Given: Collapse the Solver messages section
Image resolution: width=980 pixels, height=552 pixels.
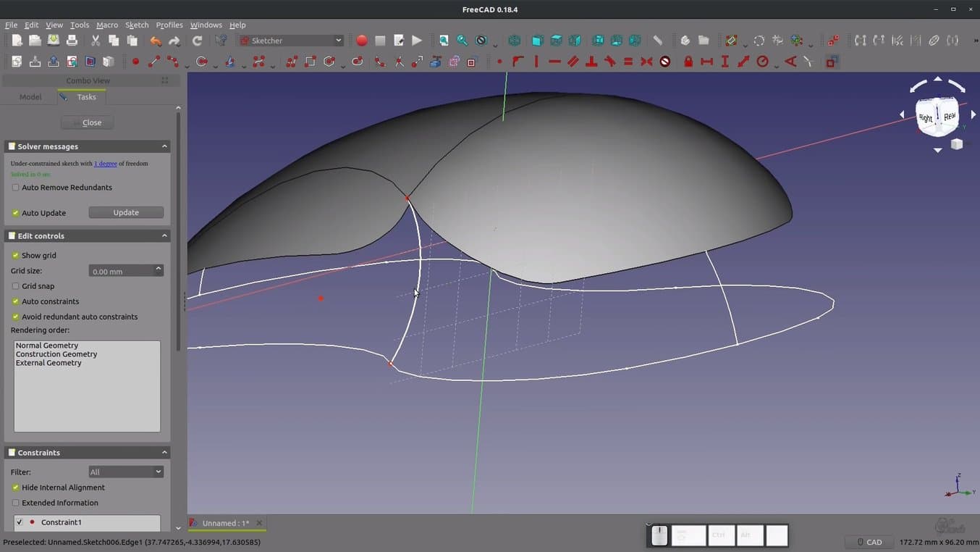Looking at the screenshot, I should (164, 146).
